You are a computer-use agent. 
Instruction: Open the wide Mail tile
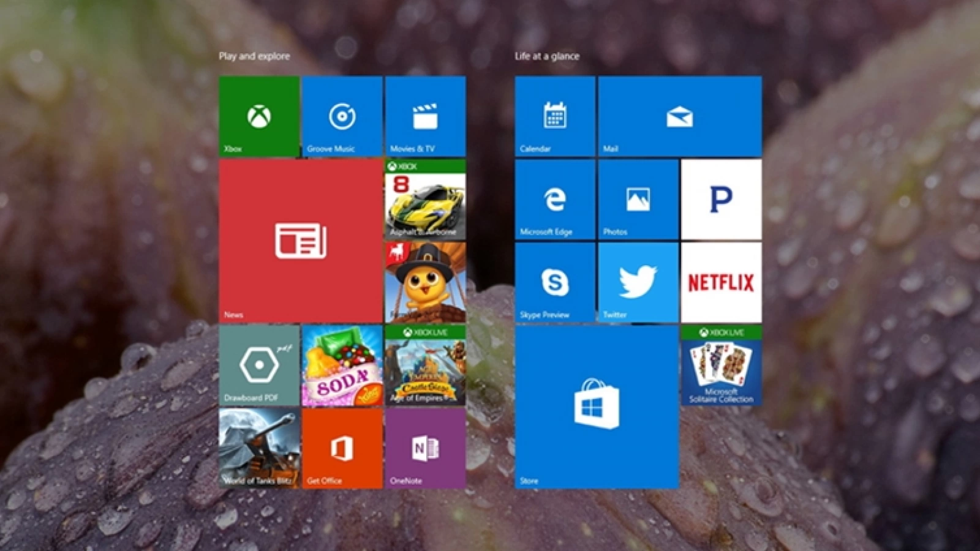[680, 116]
